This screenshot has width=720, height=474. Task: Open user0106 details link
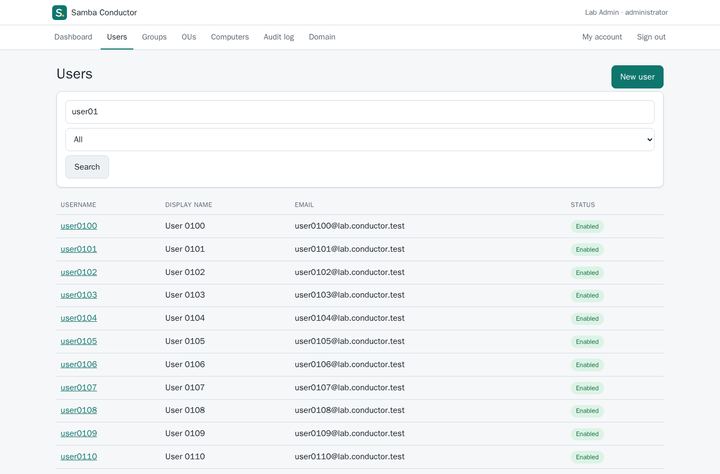(x=79, y=364)
